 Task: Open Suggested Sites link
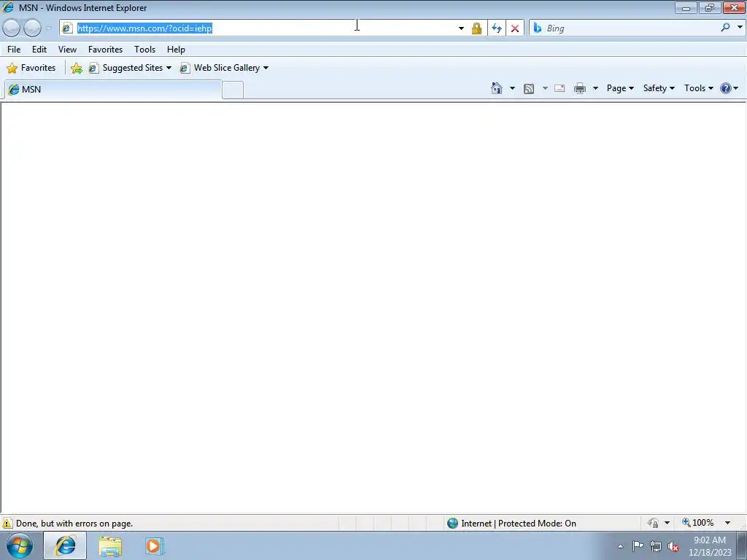click(130, 68)
